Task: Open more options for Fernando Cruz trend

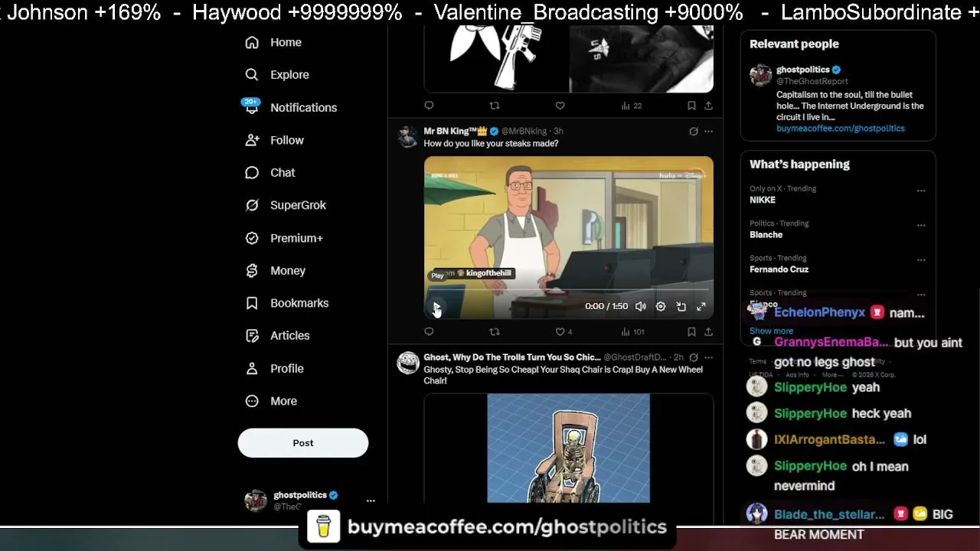Action: (x=921, y=260)
